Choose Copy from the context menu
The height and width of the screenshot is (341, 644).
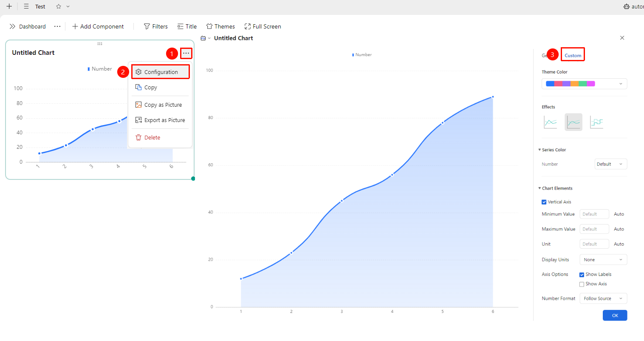coord(161,87)
